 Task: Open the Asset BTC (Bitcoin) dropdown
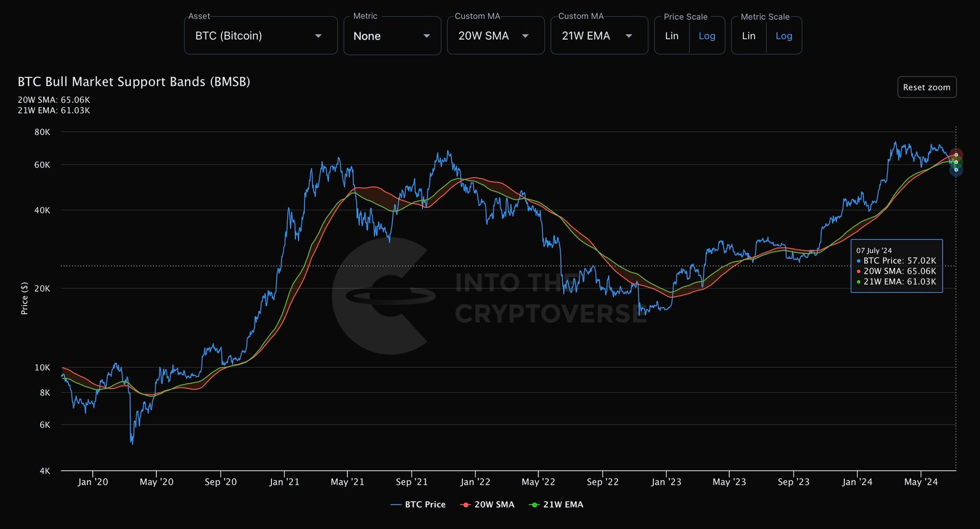tap(261, 36)
